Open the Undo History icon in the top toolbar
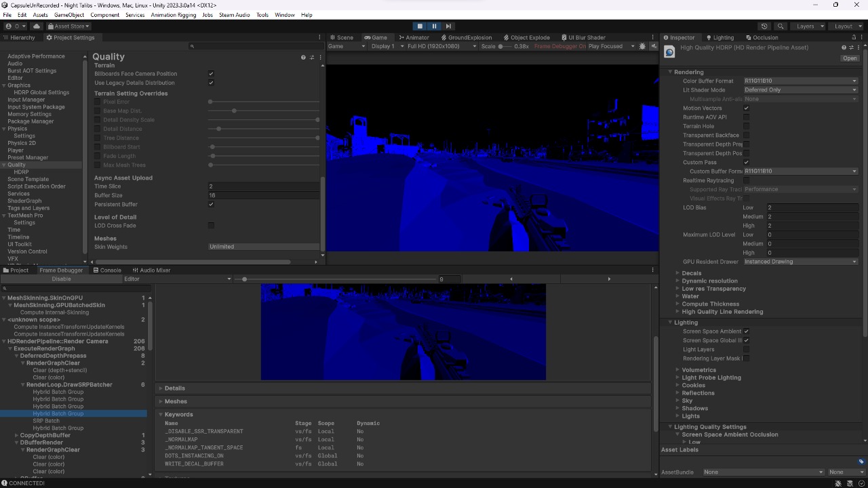 (764, 26)
